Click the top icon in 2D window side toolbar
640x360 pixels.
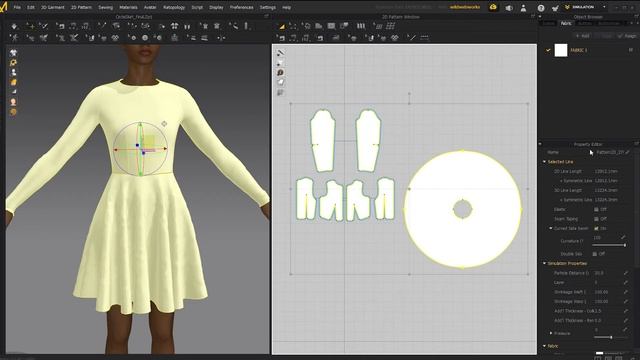pos(280,53)
